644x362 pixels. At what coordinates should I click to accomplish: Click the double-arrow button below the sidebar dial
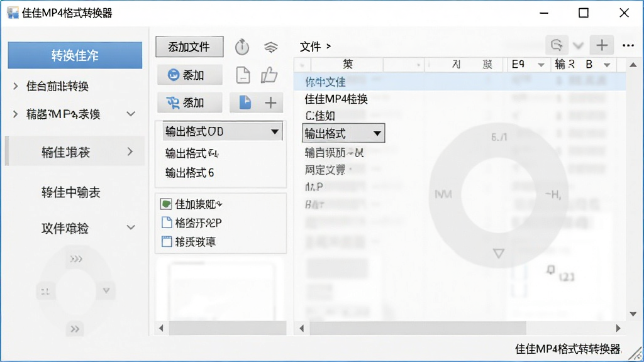click(75, 329)
